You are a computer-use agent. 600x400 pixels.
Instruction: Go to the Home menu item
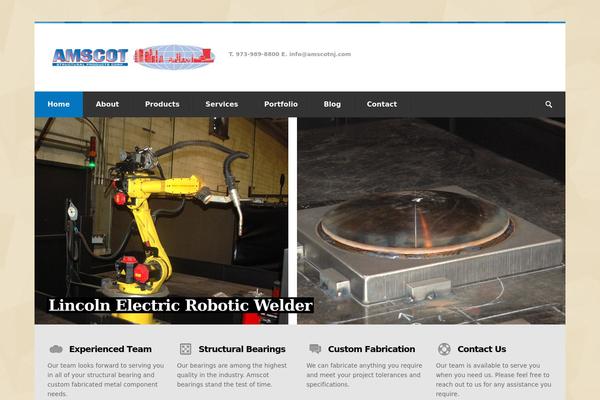[59, 104]
